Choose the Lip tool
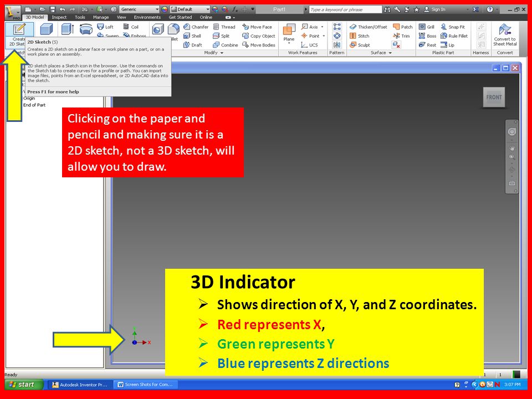This screenshot has width=532, height=399. click(448, 45)
